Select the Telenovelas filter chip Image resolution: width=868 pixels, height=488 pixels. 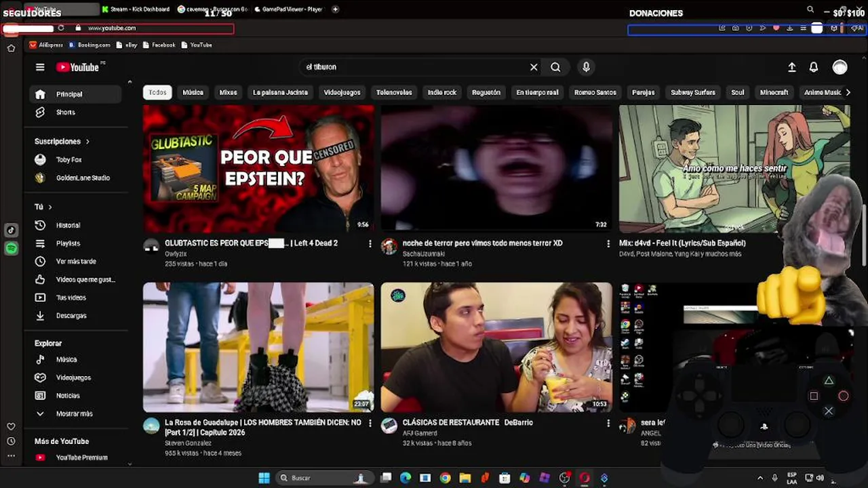[394, 92]
